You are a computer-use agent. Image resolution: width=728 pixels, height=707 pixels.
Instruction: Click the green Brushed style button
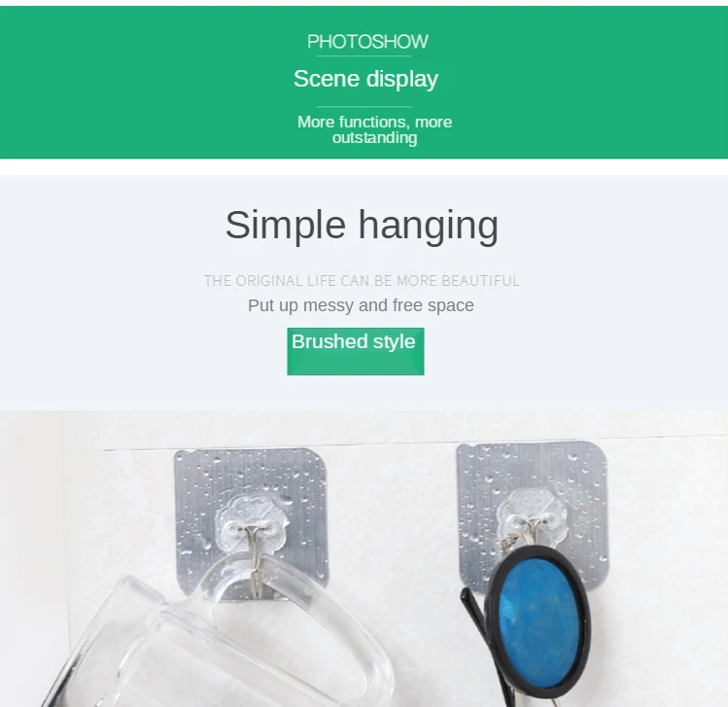(356, 351)
